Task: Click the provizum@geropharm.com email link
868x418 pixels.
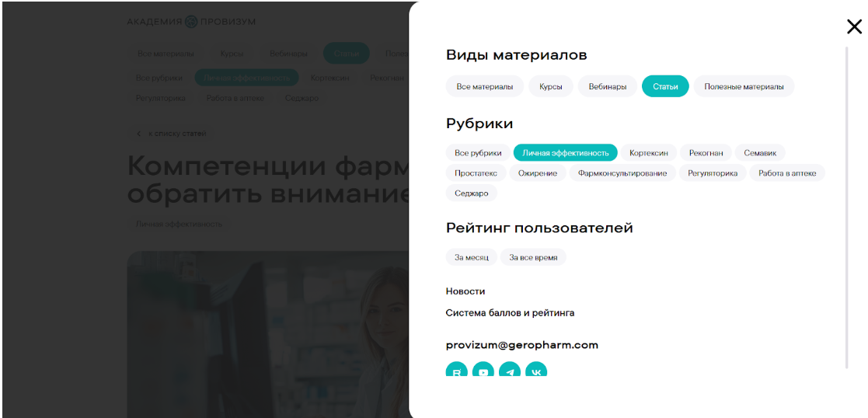Action: point(522,345)
